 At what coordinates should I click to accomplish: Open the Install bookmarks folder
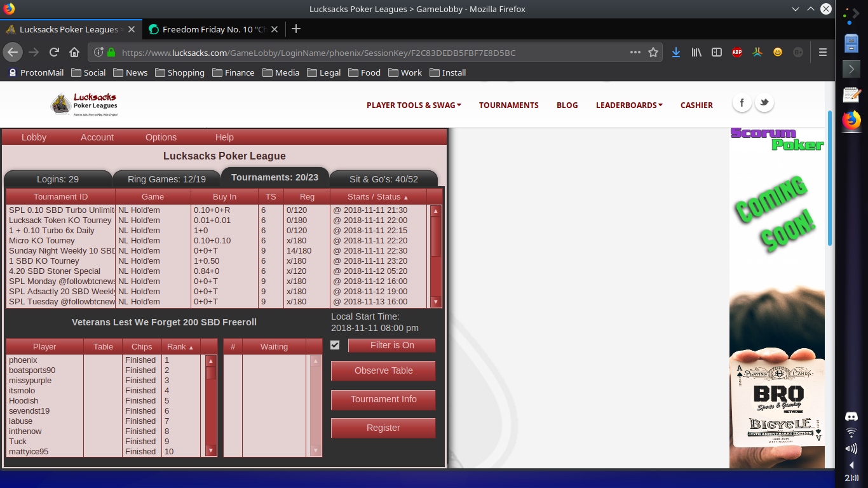(448, 72)
